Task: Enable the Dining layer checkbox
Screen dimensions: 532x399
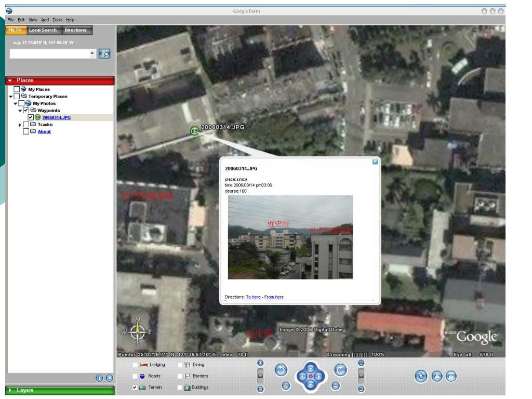Action: click(180, 365)
